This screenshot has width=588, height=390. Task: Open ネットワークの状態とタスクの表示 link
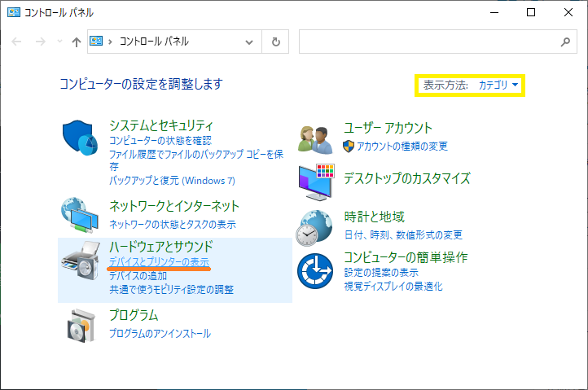click(173, 224)
